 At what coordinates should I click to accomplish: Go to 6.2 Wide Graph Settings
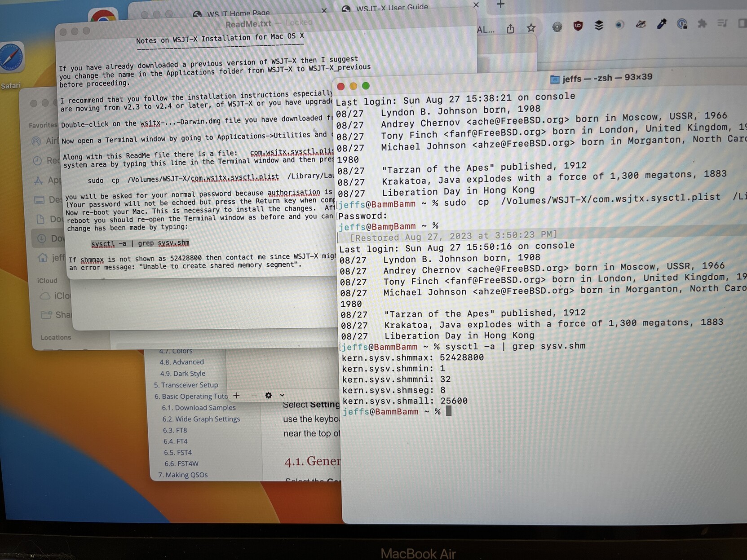point(201,419)
